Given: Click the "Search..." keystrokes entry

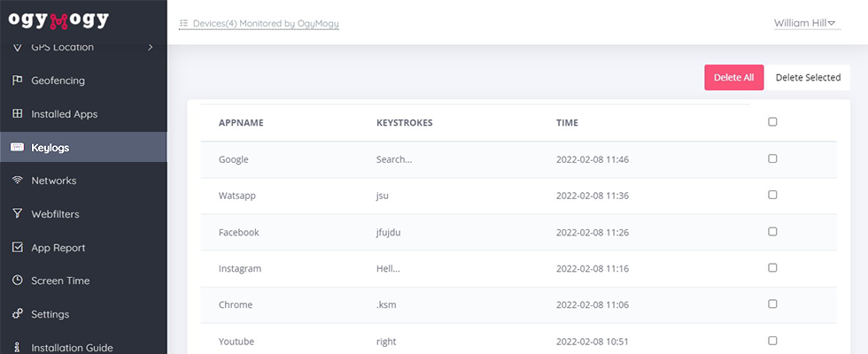Looking at the screenshot, I should [x=394, y=159].
